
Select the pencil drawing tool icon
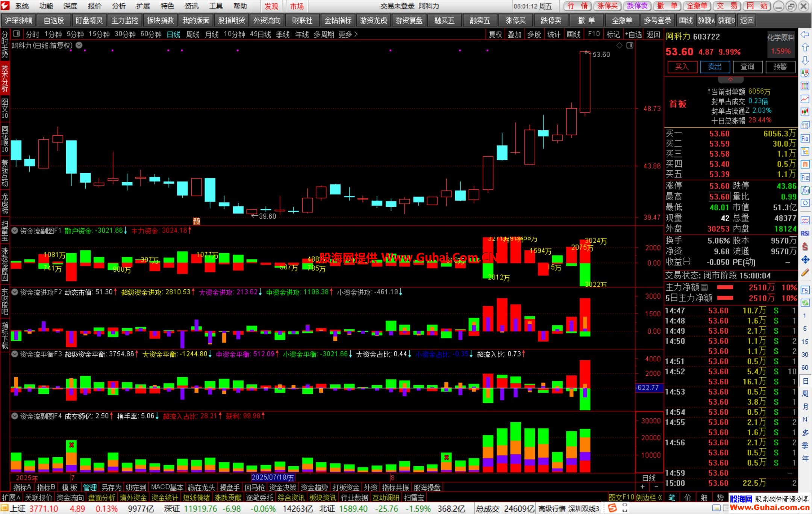(805, 272)
